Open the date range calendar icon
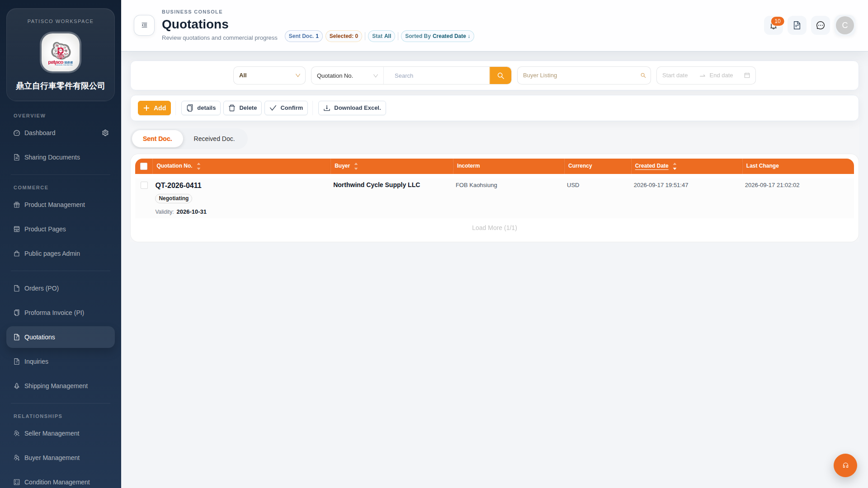The height and width of the screenshot is (488, 868). 747,75
